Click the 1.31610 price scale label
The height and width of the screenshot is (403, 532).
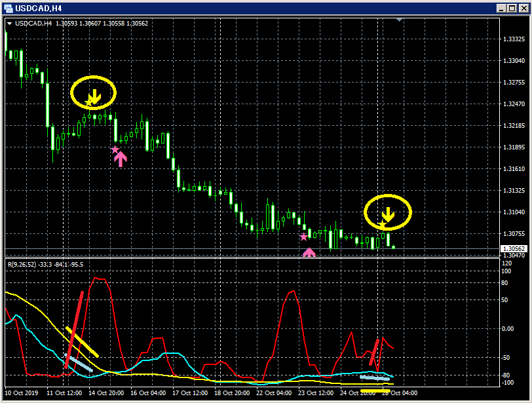tap(514, 169)
